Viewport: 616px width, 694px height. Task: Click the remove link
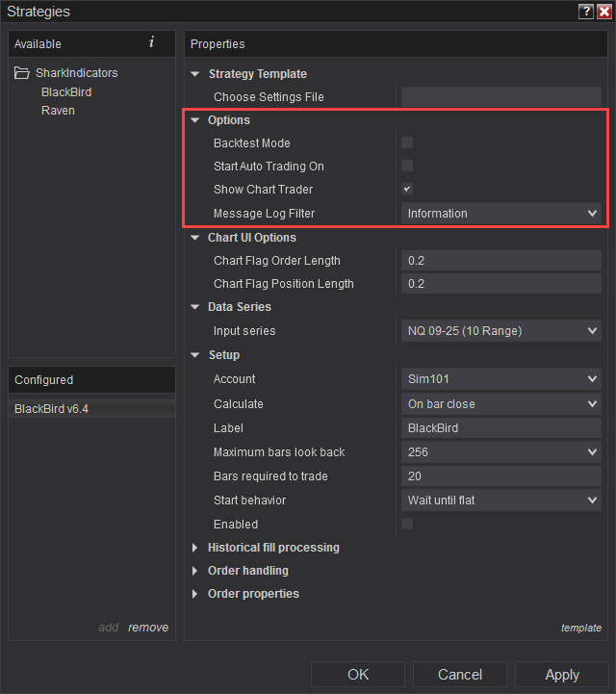point(148,628)
